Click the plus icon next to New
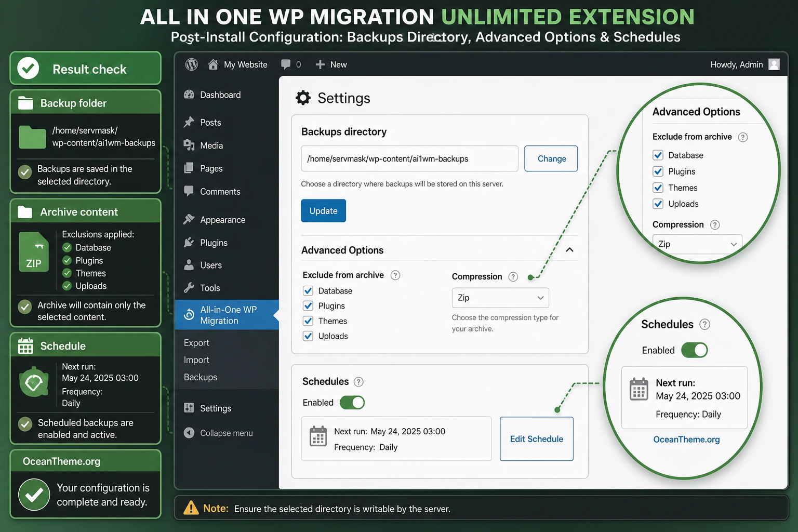Image resolution: width=798 pixels, height=532 pixels. coord(320,64)
